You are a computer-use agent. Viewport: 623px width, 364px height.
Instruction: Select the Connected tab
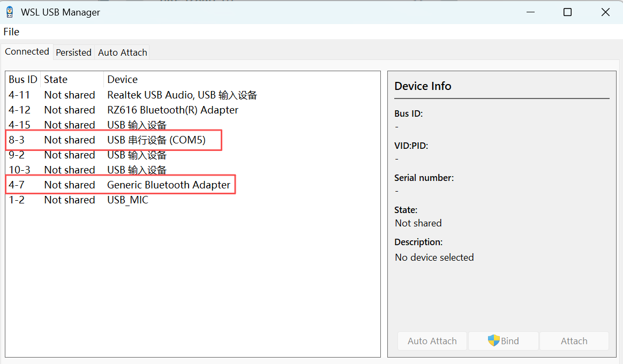click(x=27, y=52)
